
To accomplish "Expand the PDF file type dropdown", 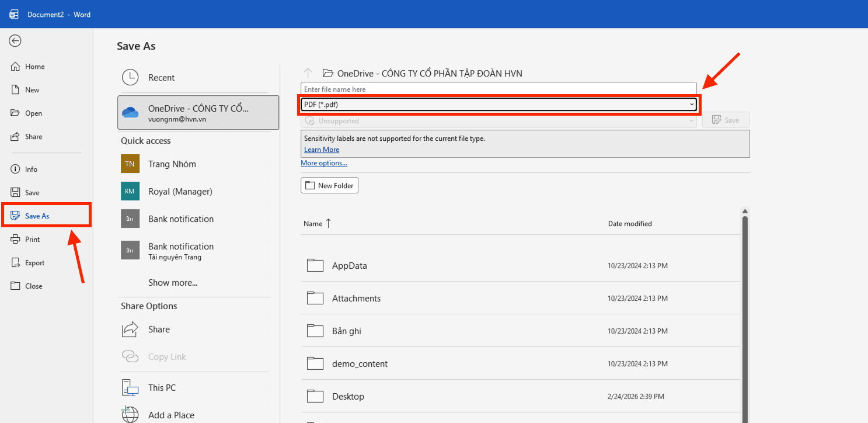I will (x=692, y=105).
